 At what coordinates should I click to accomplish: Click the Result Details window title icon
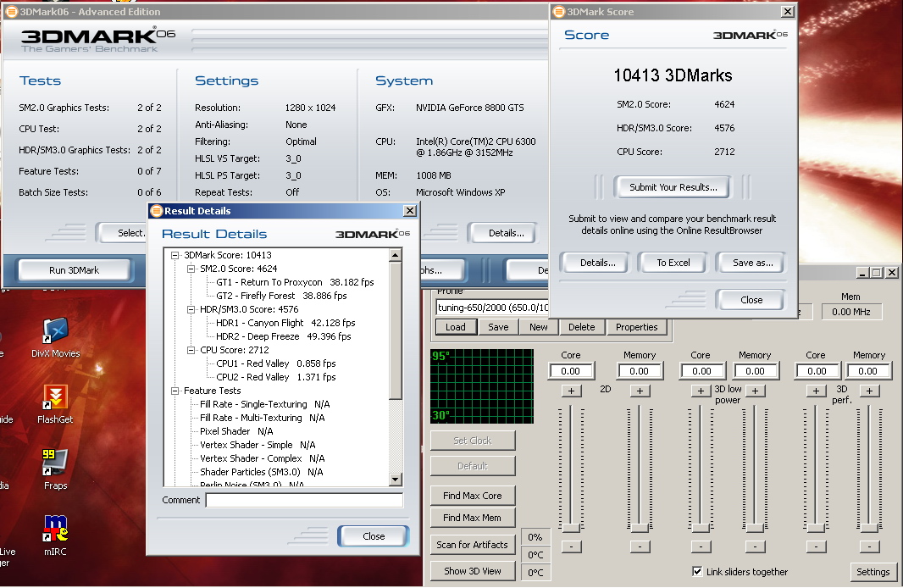click(x=156, y=211)
